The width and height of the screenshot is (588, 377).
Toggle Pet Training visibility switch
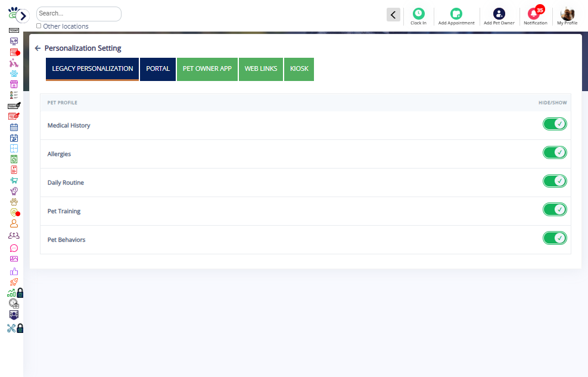tap(555, 210)
